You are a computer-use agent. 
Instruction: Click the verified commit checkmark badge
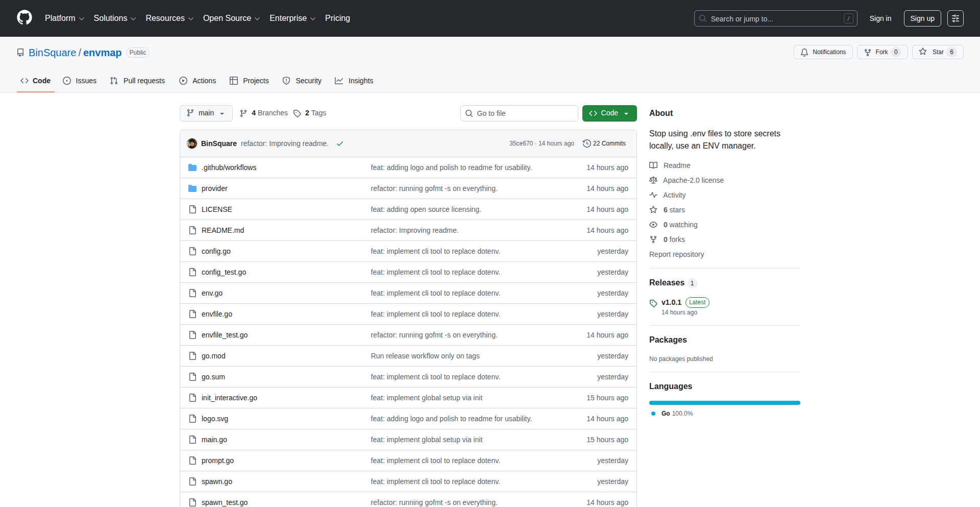(x=339, y=143)
